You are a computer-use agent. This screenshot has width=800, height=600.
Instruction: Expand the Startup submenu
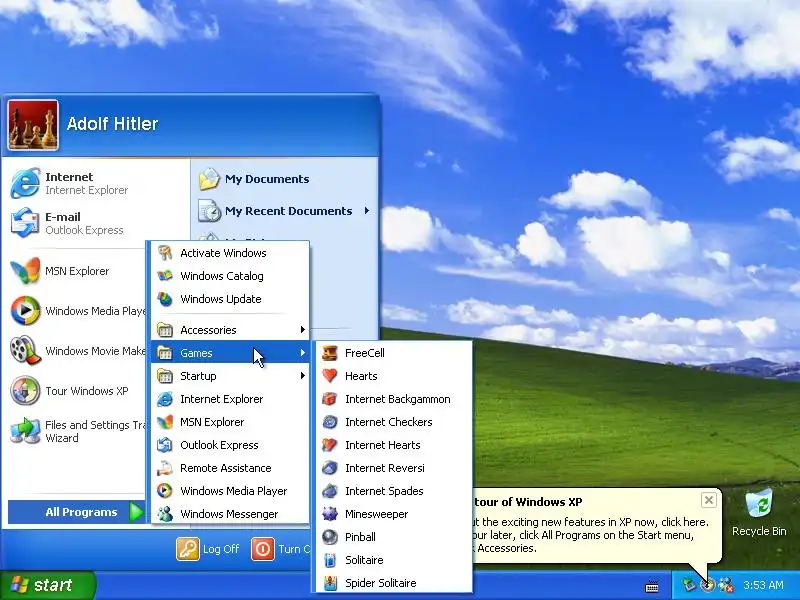[x=230, y=376]
